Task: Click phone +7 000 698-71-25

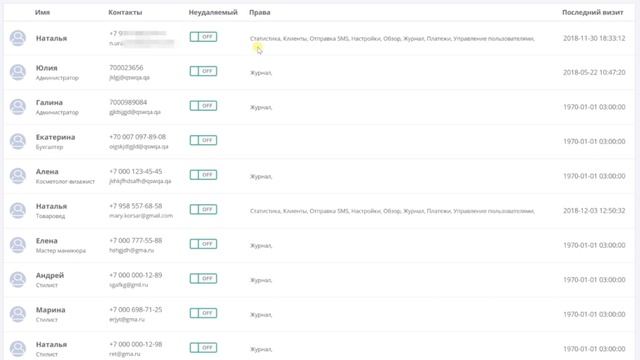Action: click(x=136, y=309)
